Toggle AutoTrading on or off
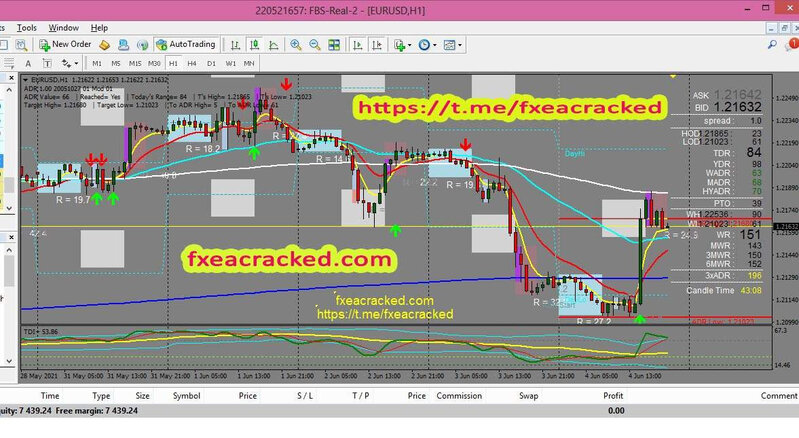Image resolution: width=799 pixels, height=438 pixels. [x=186, y=45]
